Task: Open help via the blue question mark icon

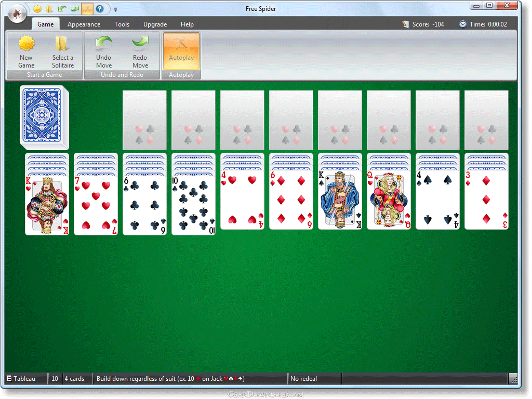Action: (100, 9)
